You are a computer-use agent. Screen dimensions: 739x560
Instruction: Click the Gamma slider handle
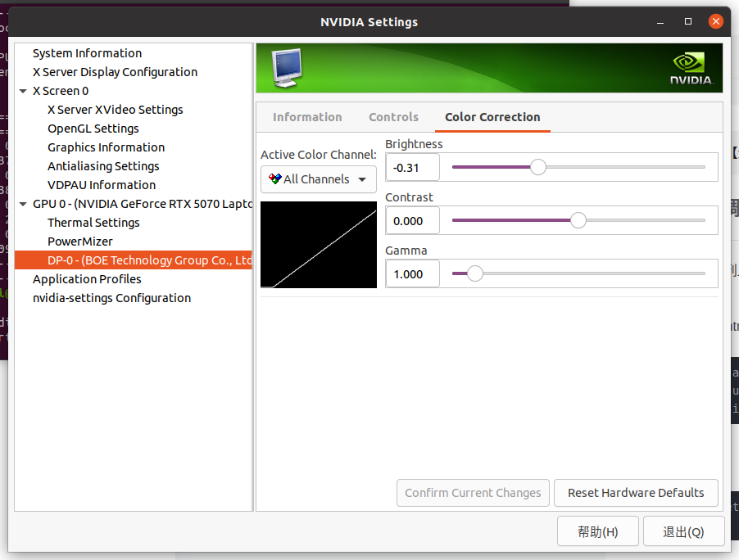(475, 273)
